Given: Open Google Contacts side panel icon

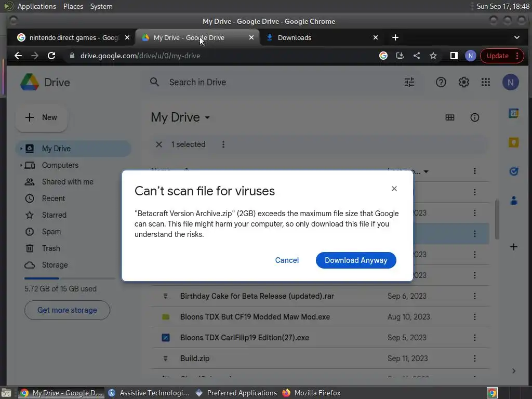Looking at the screenshot, I should pyautogui.click(x=514, y=201).
